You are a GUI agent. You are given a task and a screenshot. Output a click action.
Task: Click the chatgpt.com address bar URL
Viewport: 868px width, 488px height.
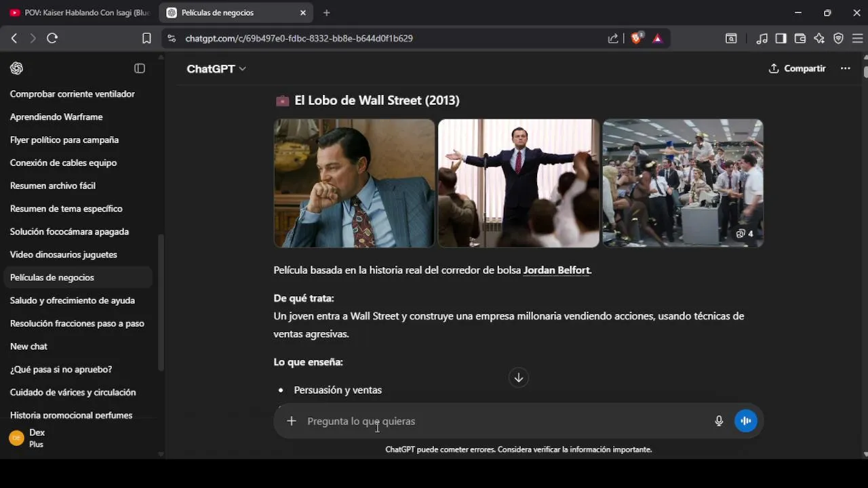coord(299,39)
